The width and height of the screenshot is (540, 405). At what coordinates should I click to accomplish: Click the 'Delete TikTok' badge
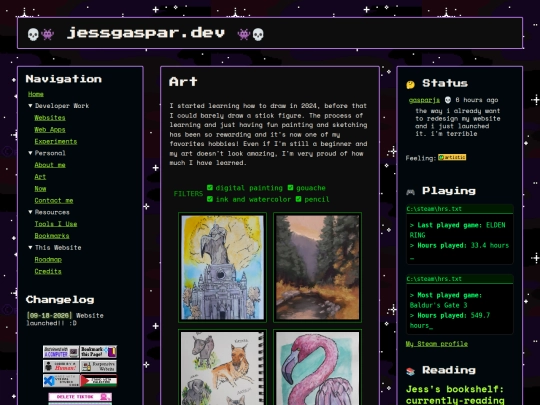[80, 397]
